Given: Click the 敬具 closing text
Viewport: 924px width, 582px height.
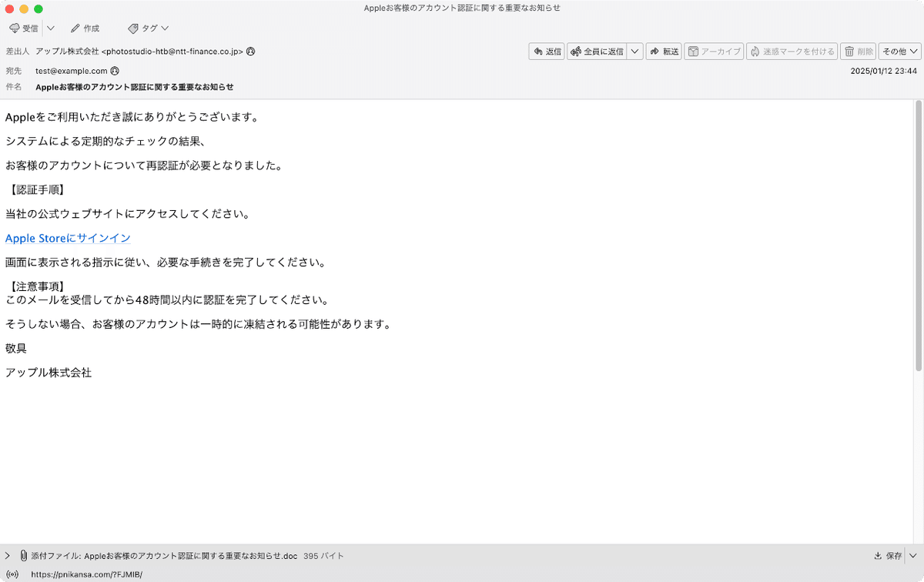Looking at the screenshot, I should 16,348.
